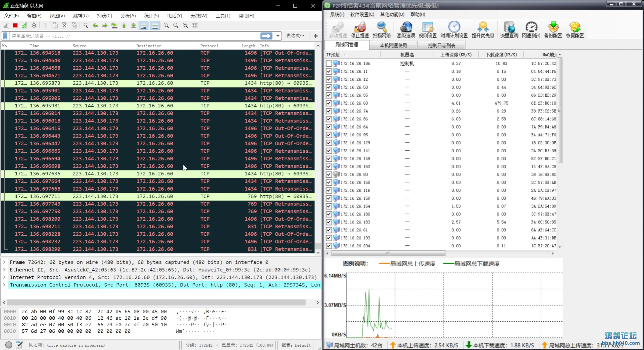Click the display filter input field
Screen dimensions: 644x350
click(x=135, y=36)
